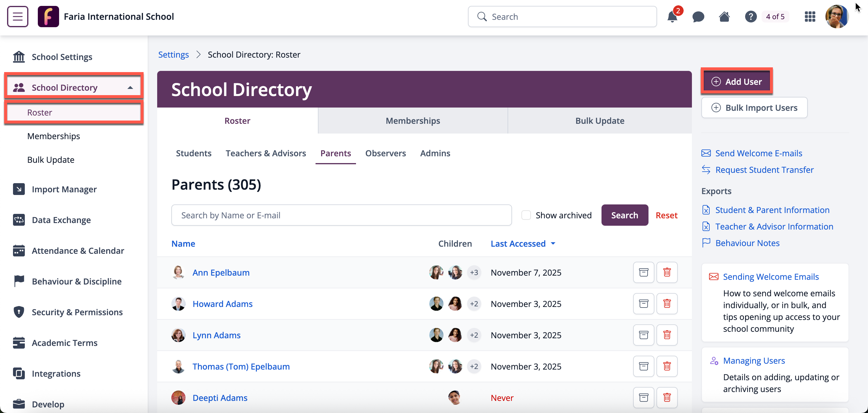Open Ann Epelbaum's +3 children badge
Screen dimensions: 868x413
point(474,272)
